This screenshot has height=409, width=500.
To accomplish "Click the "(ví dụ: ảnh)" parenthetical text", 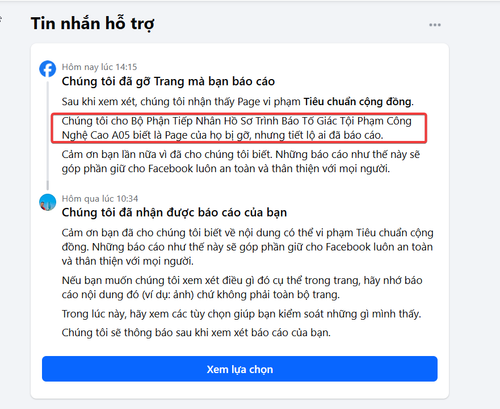I will coord(168,295).
